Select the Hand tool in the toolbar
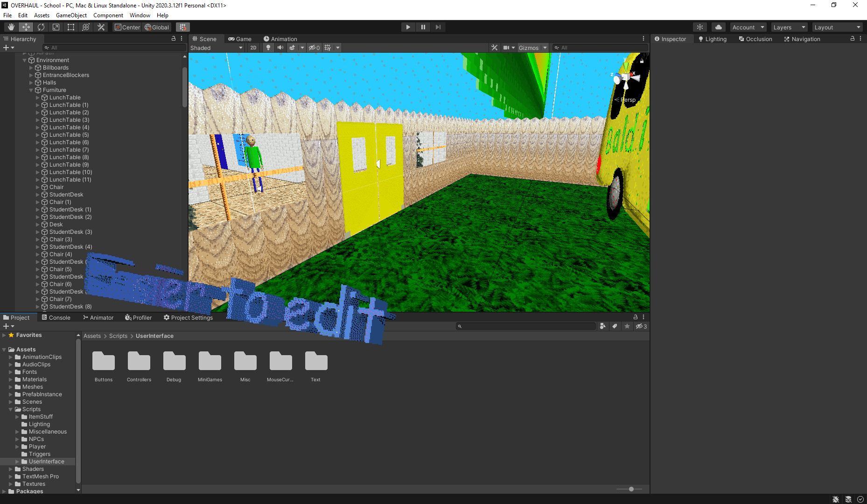Image resolution: width=867 pixels, height=504 pixels. (x=11, y=27)
